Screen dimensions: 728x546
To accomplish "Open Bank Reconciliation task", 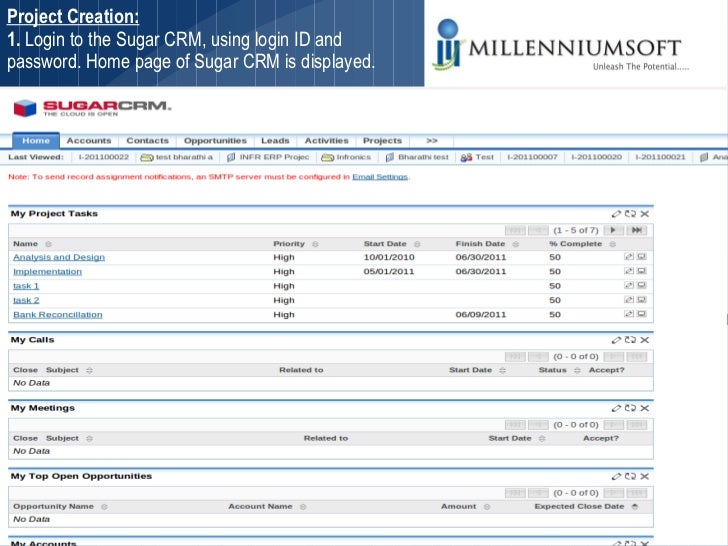I will click(x=58, y=315).
